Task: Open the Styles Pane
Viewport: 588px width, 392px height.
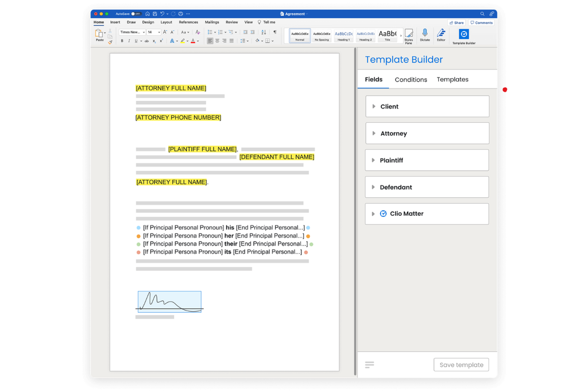Action: click(408, 36)
